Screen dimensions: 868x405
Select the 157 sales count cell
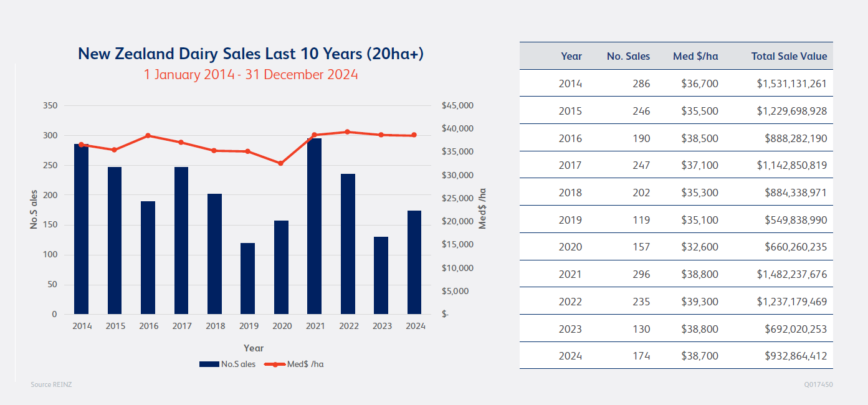640,247
